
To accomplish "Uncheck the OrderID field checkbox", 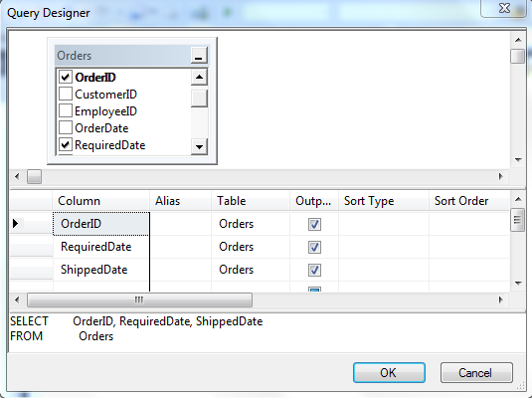I will (x=66, y=77).
